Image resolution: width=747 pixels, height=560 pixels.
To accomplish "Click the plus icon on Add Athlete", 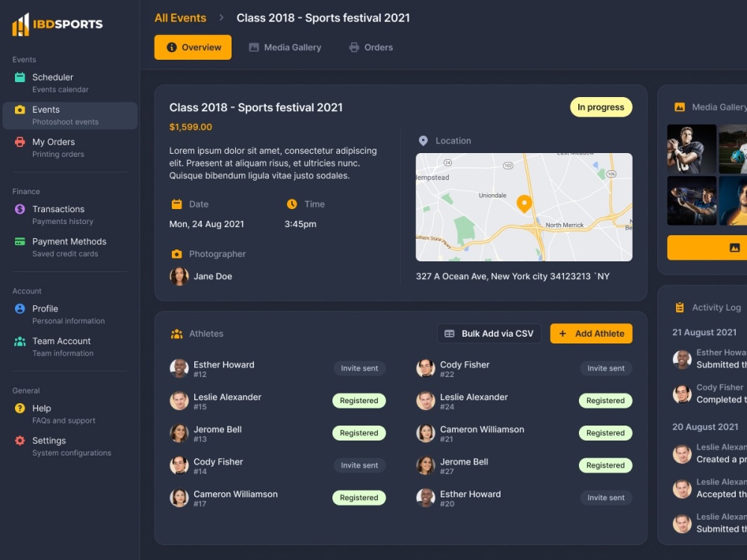I will tap(562, 334).
